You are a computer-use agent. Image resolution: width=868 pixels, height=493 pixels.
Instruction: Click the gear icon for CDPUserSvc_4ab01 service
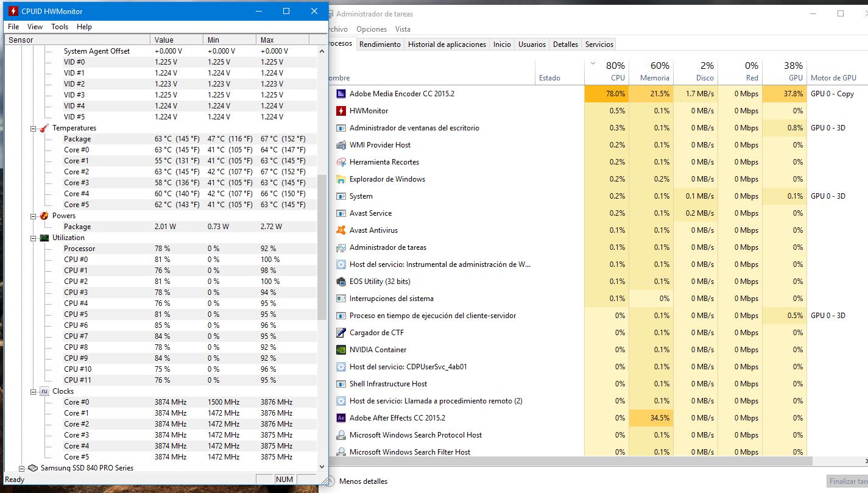[x=341, y=367]
